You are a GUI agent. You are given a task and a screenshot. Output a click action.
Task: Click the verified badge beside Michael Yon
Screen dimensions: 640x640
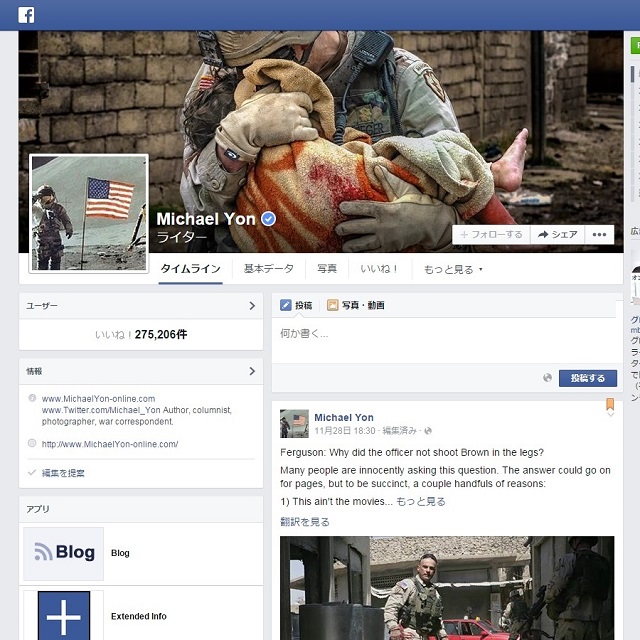(x=268, y=219)
